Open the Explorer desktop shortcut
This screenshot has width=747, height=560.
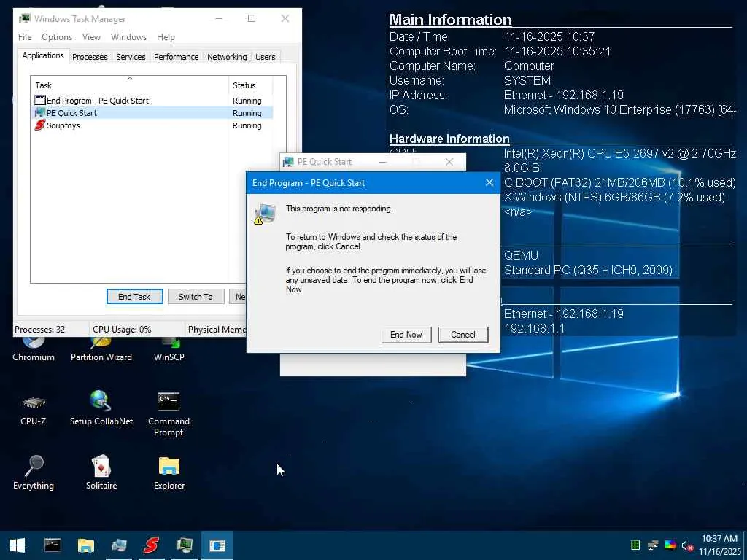[x=169, y=472]
